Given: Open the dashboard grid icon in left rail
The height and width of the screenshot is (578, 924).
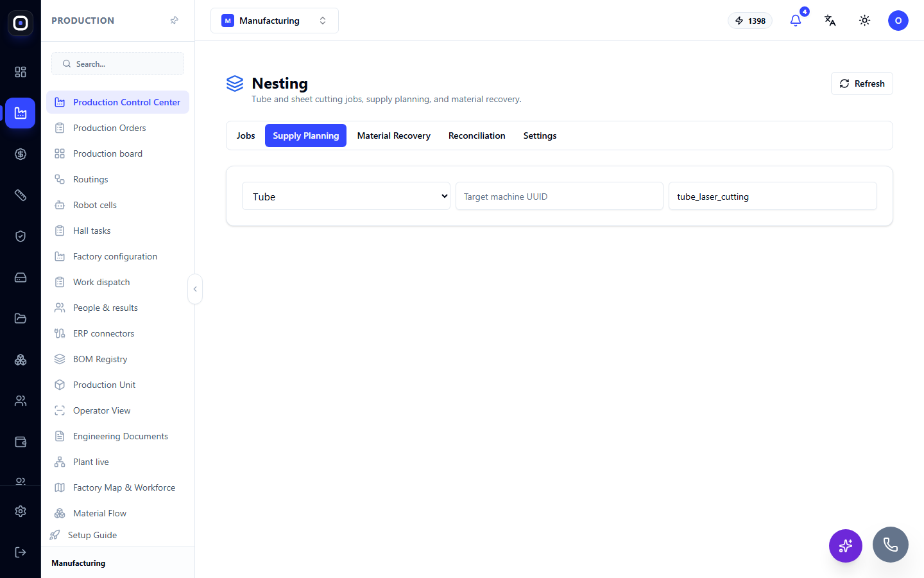Looking at the screenshot, I should 21,72.
